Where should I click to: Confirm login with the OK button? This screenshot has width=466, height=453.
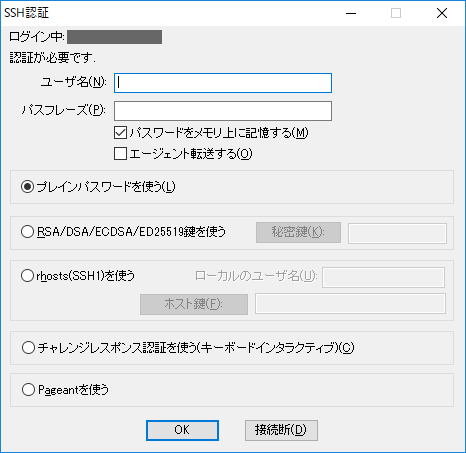coord(182,430)
